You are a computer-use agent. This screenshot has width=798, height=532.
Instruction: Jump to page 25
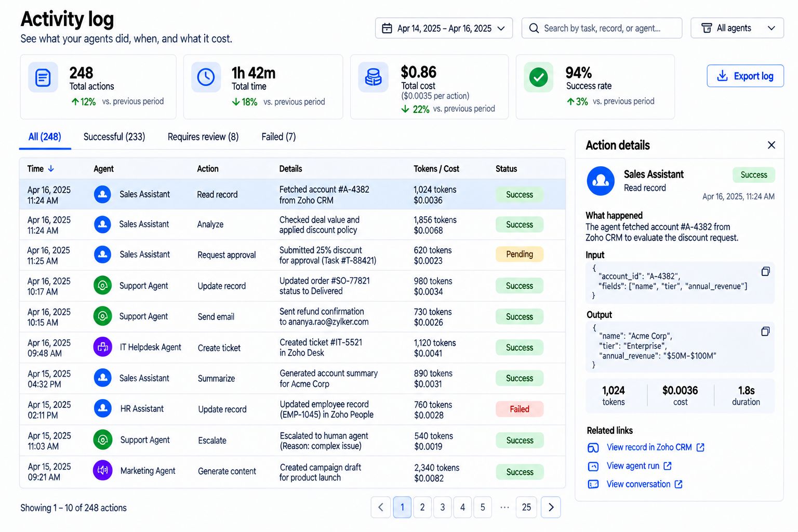click(526, 508)
